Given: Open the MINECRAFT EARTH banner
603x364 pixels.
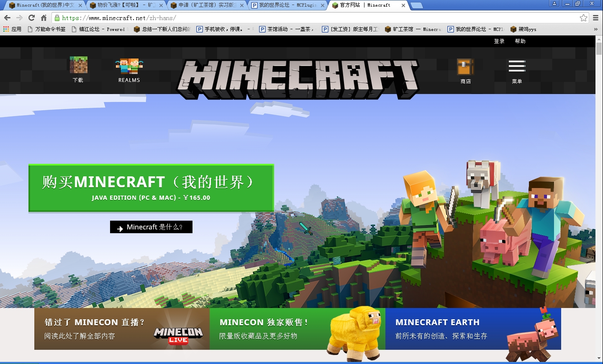Looking at the screenshot, I should 473,329.
